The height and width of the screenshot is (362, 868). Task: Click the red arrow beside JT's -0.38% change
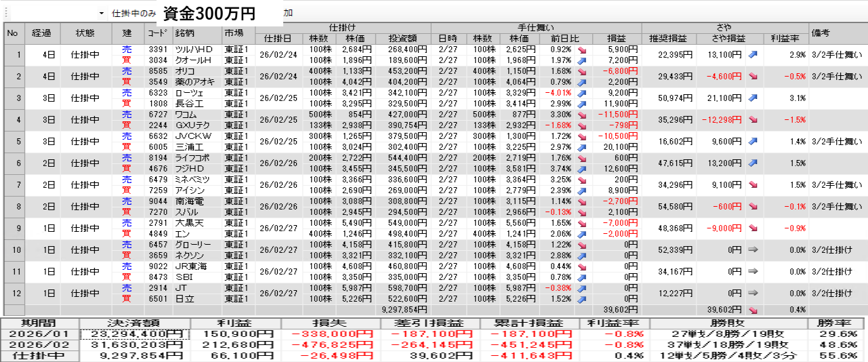coord(581,287)
